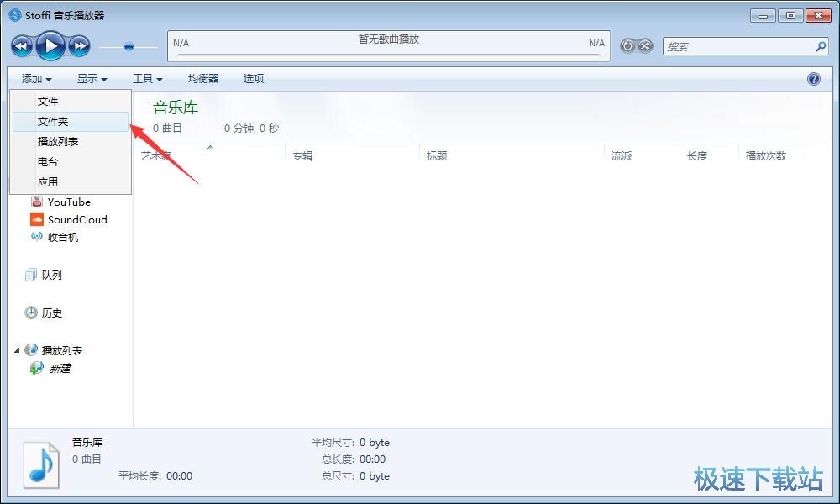Toggle the Repeat button
Viewport: 840px width, 504px height.
tap(627, 46)
